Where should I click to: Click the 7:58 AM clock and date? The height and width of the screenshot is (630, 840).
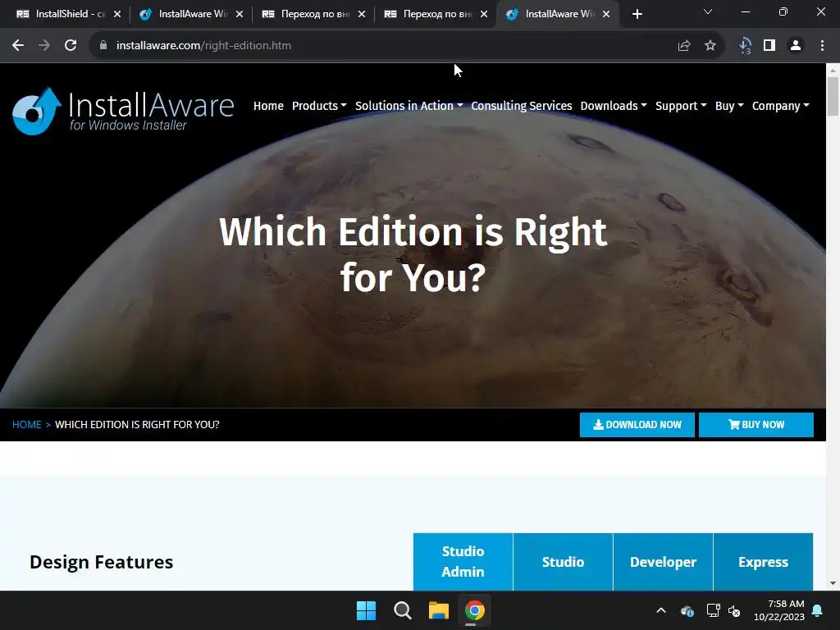tap(779, 610)
